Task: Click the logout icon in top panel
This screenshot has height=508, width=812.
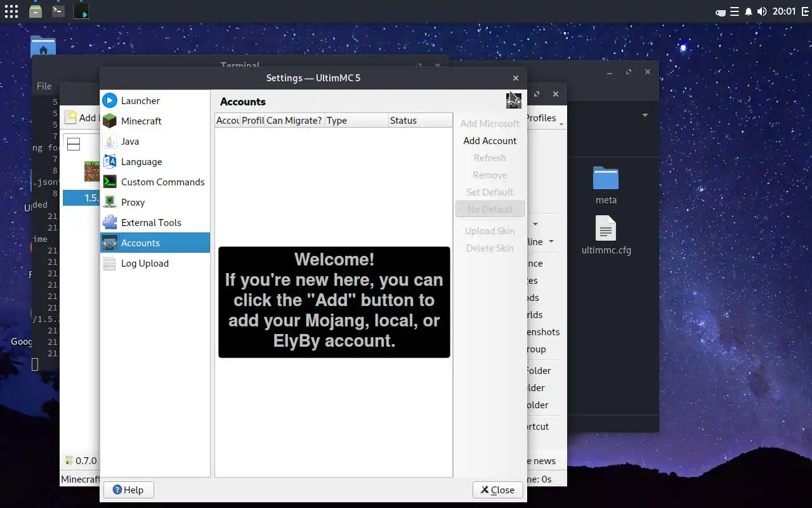Action: click(804, 11)
